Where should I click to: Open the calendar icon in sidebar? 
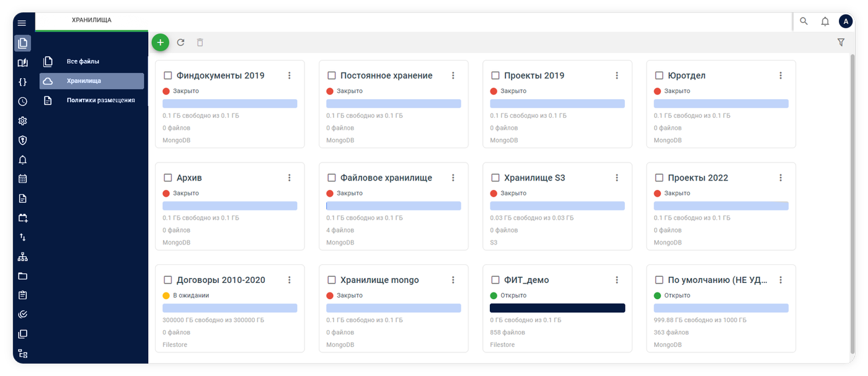pos(22,179)
